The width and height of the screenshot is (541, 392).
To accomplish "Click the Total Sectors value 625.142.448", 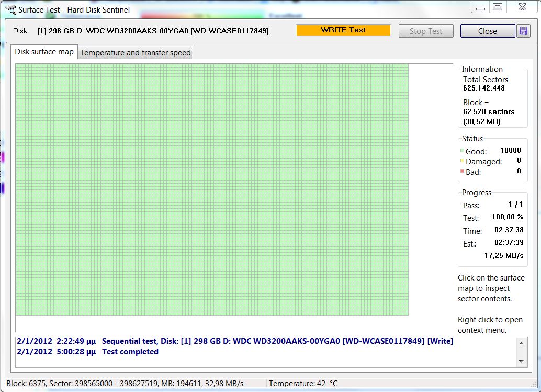I will click(484, 88).
